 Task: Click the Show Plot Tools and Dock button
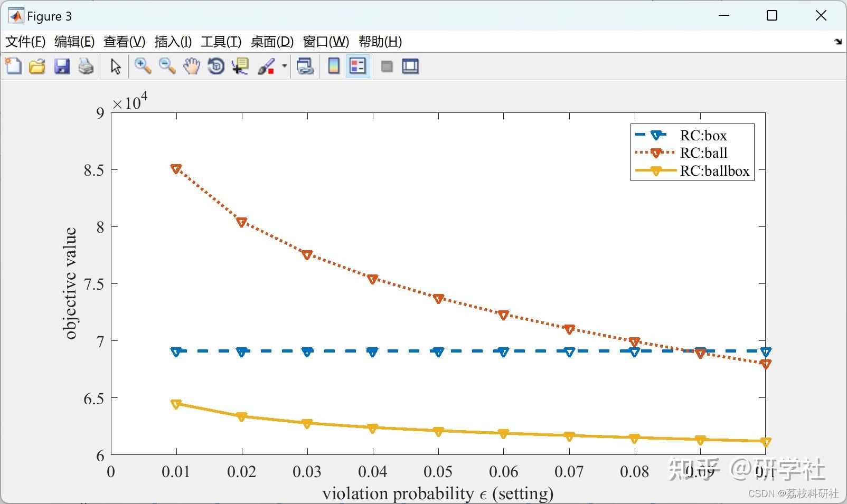(411, 66)
